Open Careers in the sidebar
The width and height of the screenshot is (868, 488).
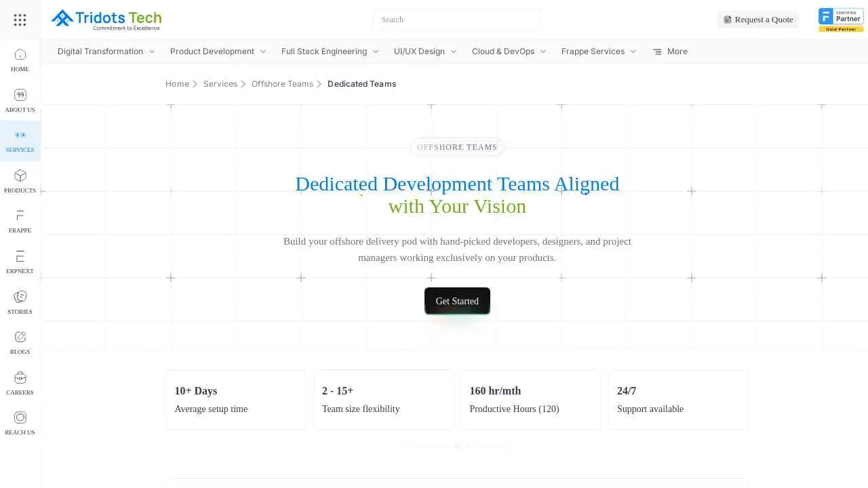pyautogui.click(x=20, y=383)
